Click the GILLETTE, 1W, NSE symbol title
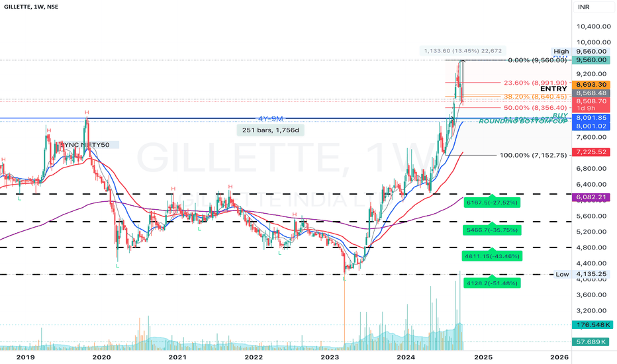The image size is (617, 364). coord(30,7)
